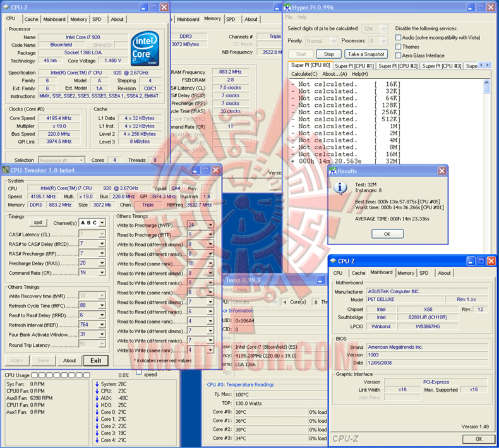Click the Core 4 temperature arrow icon

pos(97,440)
